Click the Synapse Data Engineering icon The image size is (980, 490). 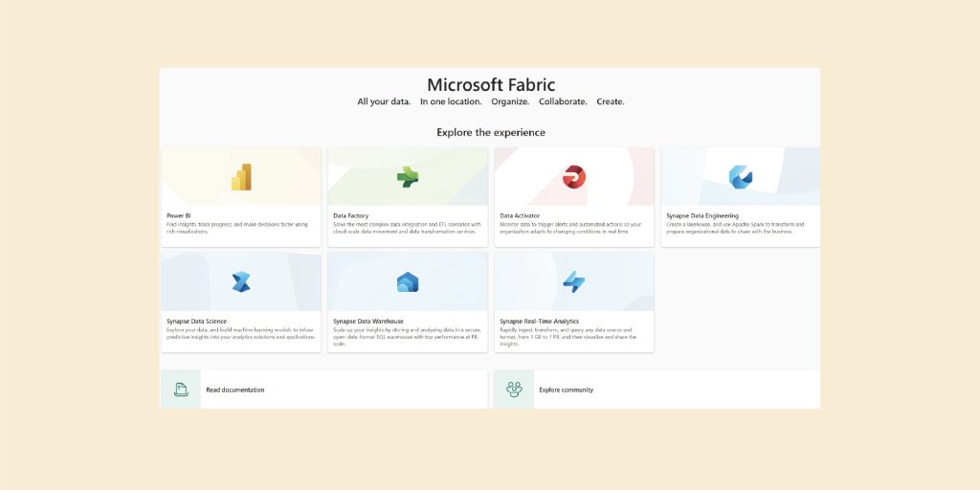tap(740, 177)
